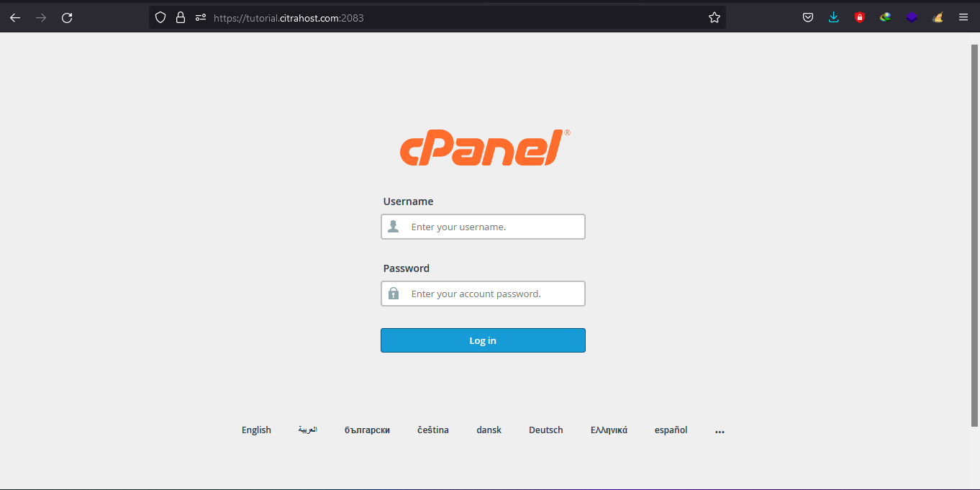This screenshot has height=490, width=980.
Task: Click the page vertical scrollbar
Action: pyautogui.click(x=975, y=235)
